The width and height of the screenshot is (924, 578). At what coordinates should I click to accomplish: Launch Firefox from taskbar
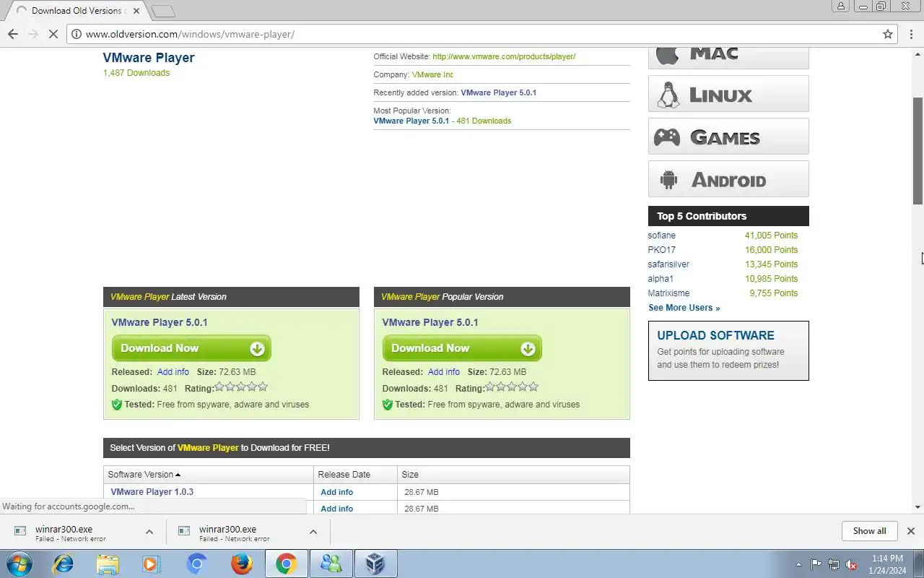pyautogui.click(x=241, y=564)
